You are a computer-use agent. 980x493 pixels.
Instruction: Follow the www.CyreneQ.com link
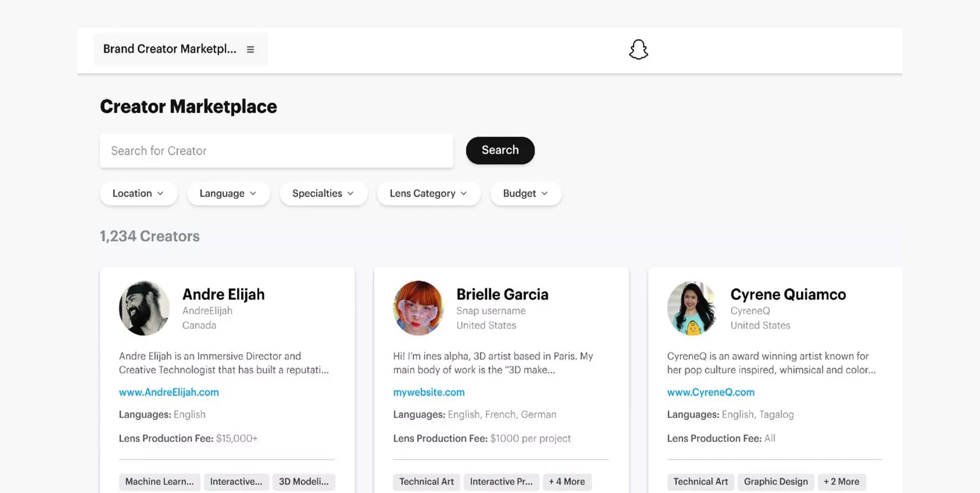pyautogui.click(x=710, y=392)
